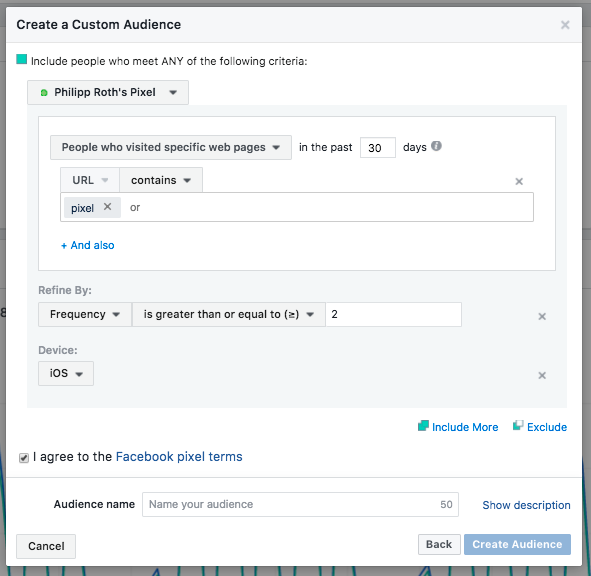
Task: Open the contains condition dropdown
Action: point(161,180)
